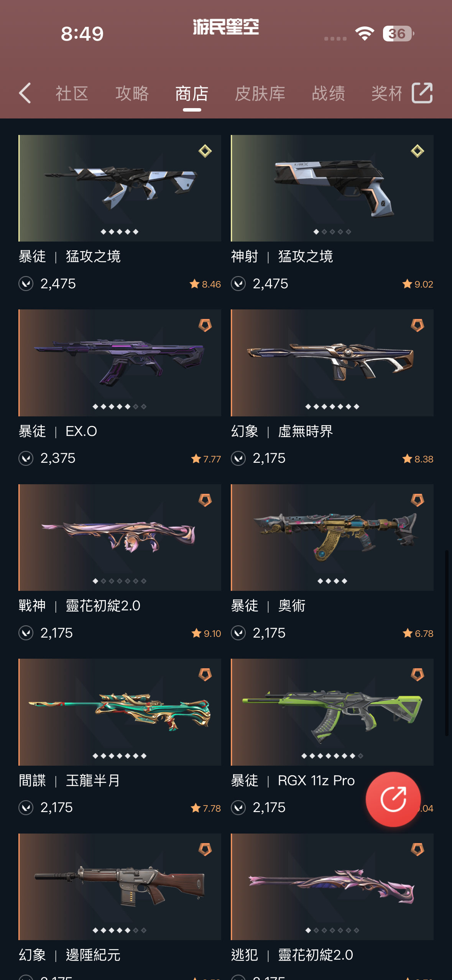Switch to the 社区 tab
The image size is (452, 980).
point(72,94)
